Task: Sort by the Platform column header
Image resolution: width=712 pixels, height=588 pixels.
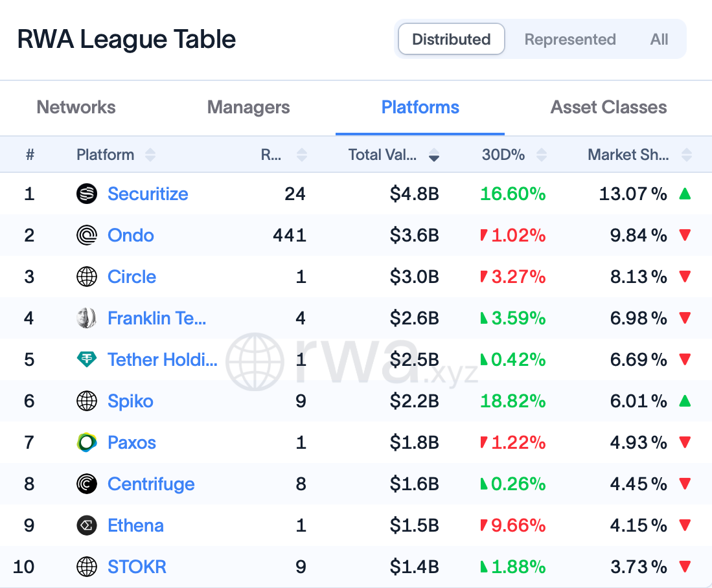Action: click(106, 155)
